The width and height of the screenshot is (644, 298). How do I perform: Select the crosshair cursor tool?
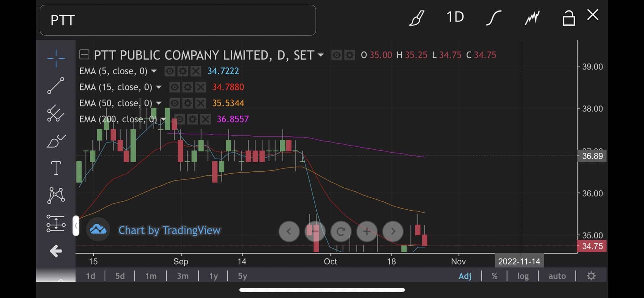(x=56, y=58)
